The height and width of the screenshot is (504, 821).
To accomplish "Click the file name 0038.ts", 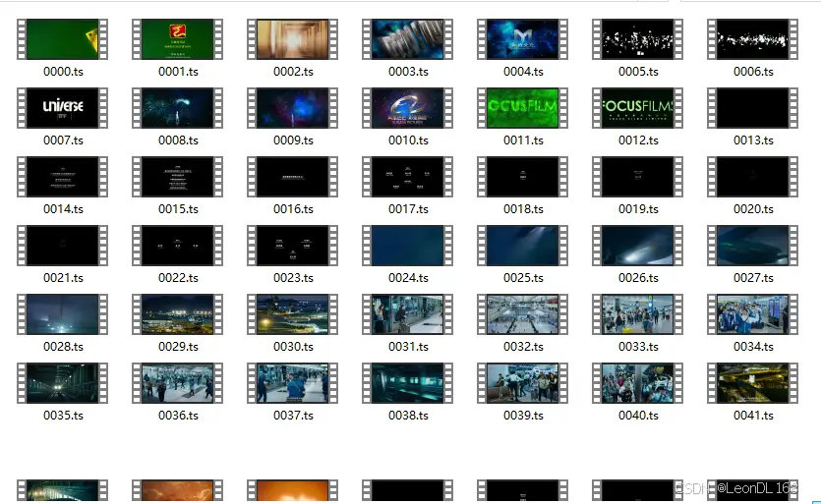I will click(408, 416).
